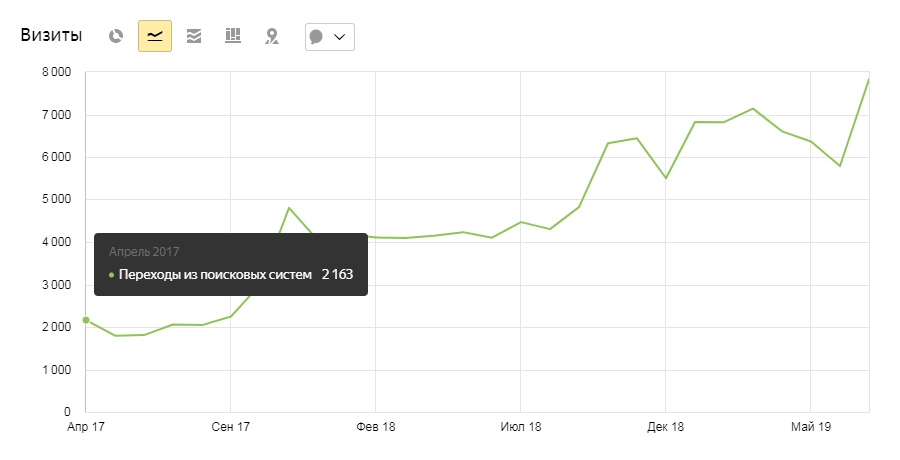Screen dimensions: 900x460
Task: Click the Апр 17 axis label
Action: (85, 427)
